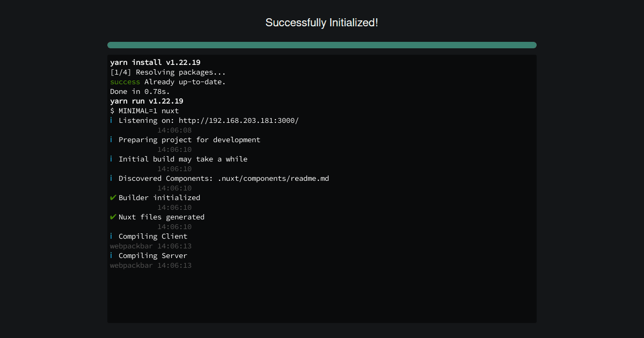Screen dimensions: 644x338
Task: Click green checkmark beside Nuxt files generated
Action: point(113,217)
